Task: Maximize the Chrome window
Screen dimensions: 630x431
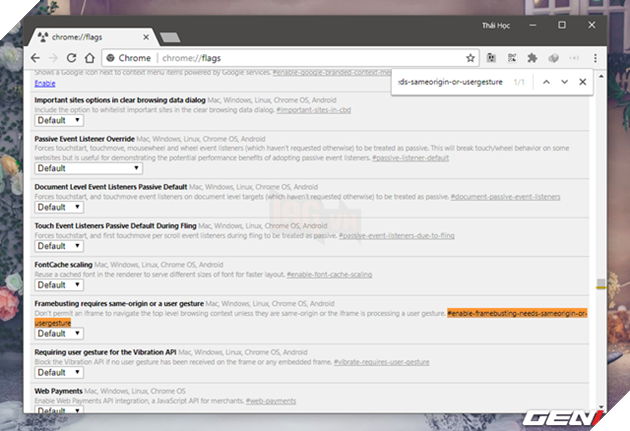Action: [562, 25]
